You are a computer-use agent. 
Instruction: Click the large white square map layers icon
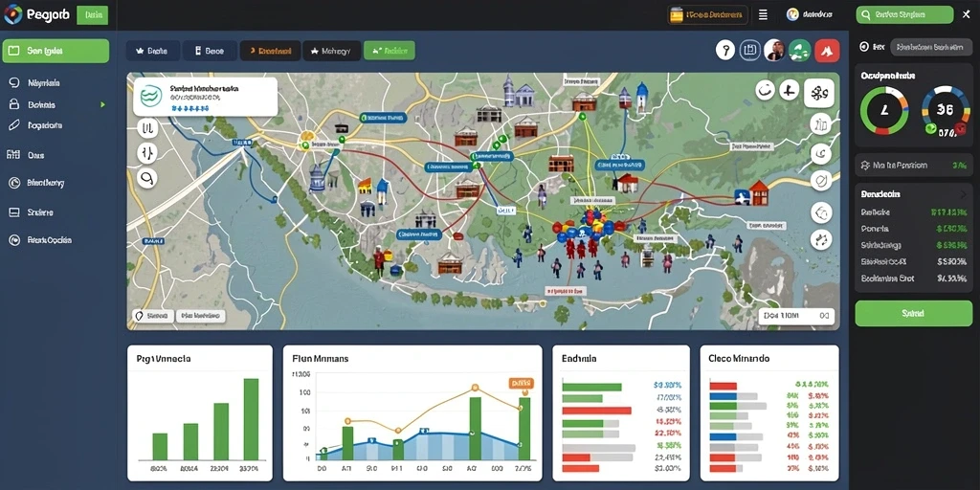click(819, 94)
